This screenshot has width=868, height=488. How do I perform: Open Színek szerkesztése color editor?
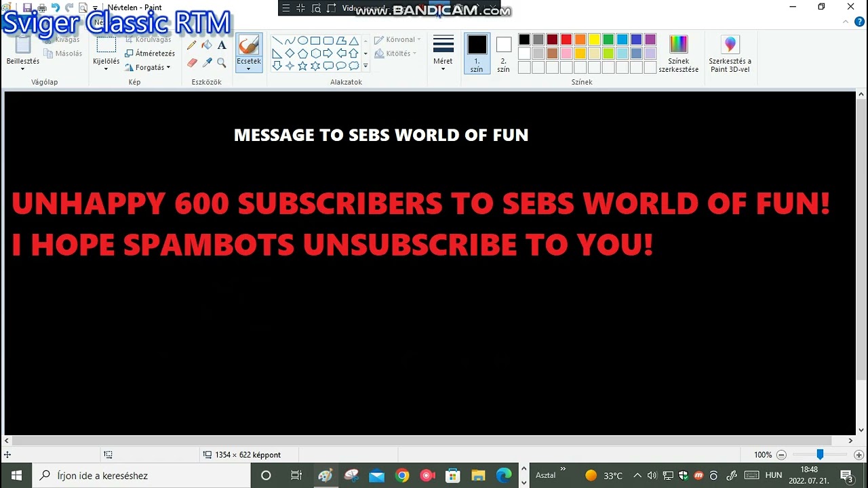point(678,54)
